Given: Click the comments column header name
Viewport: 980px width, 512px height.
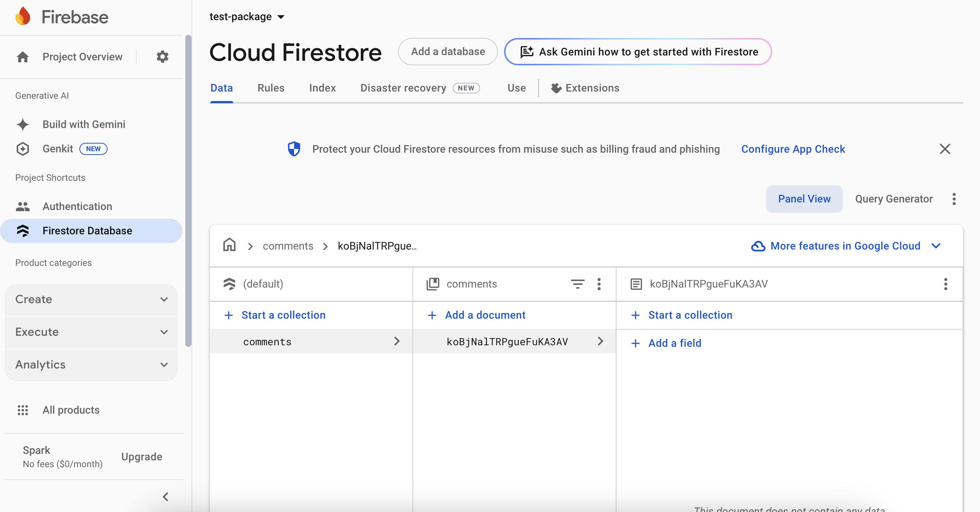Looking at the screenshot, I should tap(472, 284).
